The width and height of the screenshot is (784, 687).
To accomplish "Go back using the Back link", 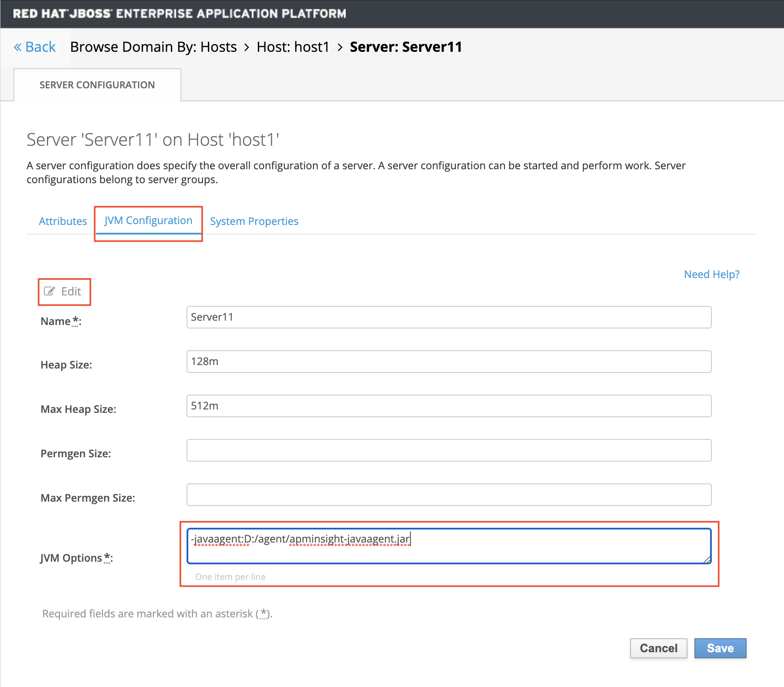I will [x=35, y=47].
